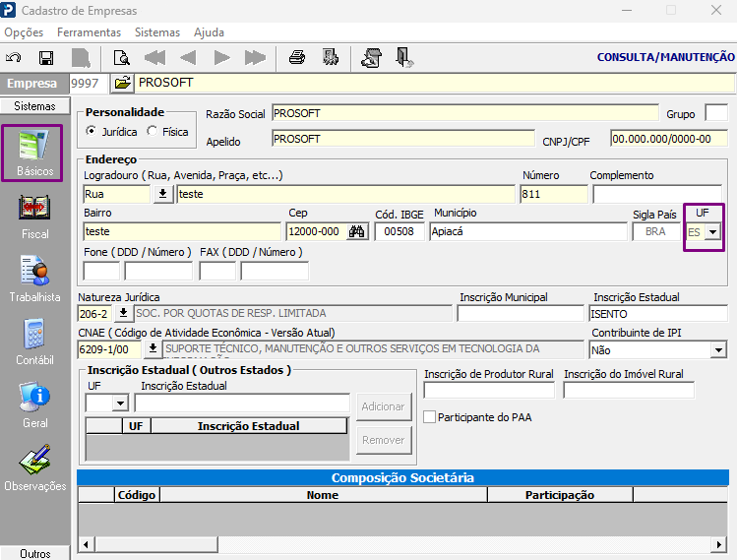This screenshot has width=737, height=560.
Task: Click the Grupo field
Action: click(x=716, y=113)
